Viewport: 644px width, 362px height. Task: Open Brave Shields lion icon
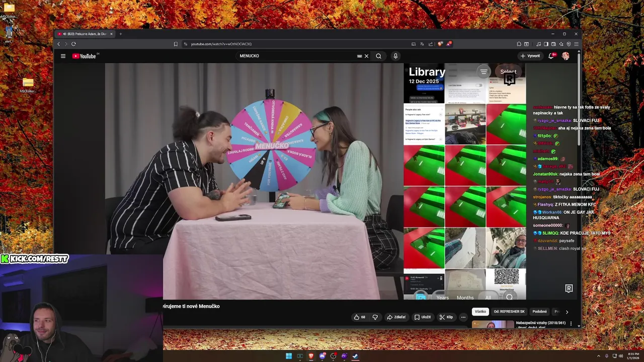tap(440, 44)
